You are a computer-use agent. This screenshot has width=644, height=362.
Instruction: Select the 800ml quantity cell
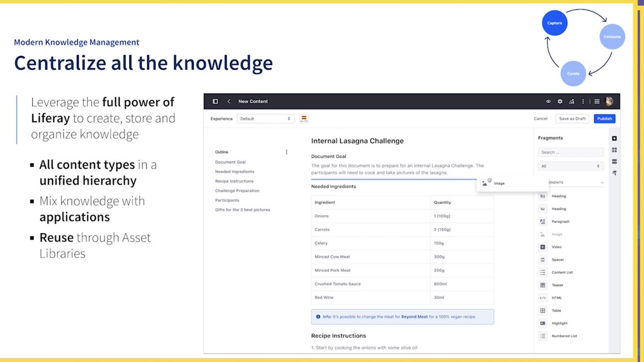[462, 284]
